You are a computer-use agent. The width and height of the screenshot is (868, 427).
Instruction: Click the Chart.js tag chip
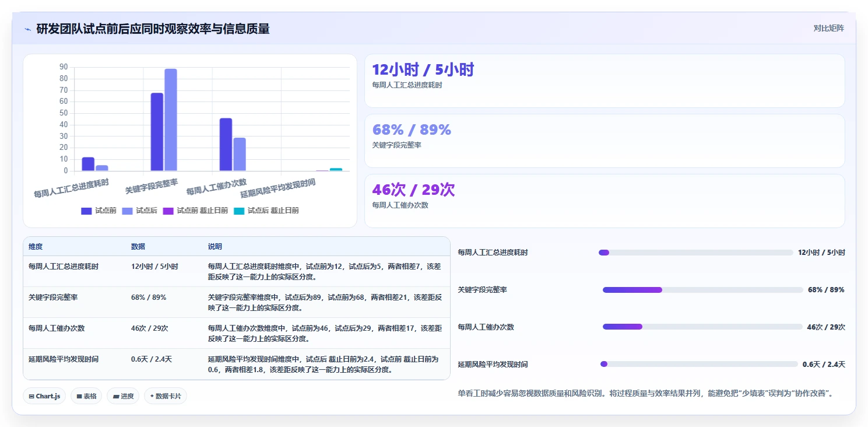click(45, 396)
